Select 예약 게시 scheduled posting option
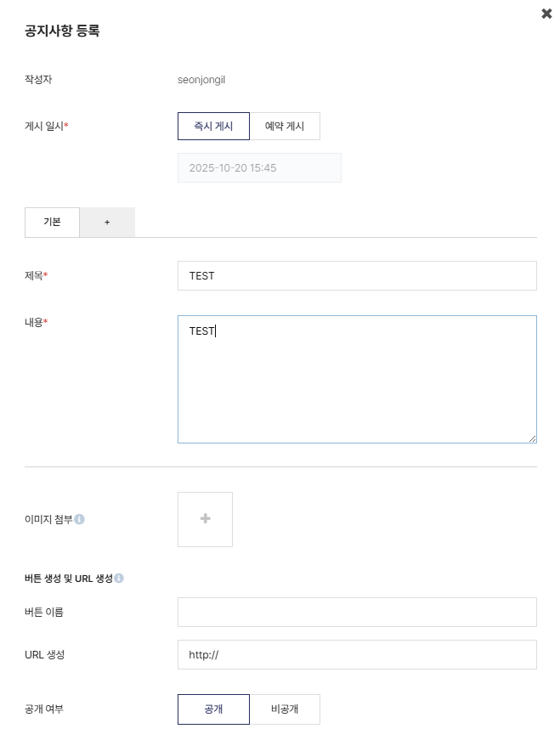The width and height of the screenshot is (560, 740). point(285,126)
